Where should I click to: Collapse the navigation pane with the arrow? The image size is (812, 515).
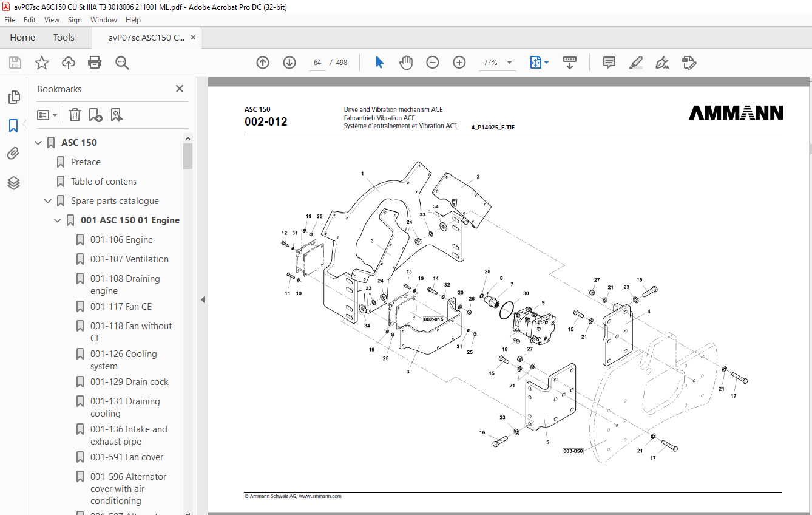click(x=203, y=299)
